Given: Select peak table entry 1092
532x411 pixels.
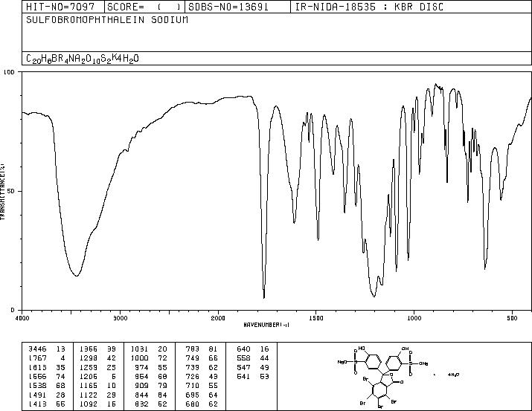Looking at the screenshot, I should [97, 404].
